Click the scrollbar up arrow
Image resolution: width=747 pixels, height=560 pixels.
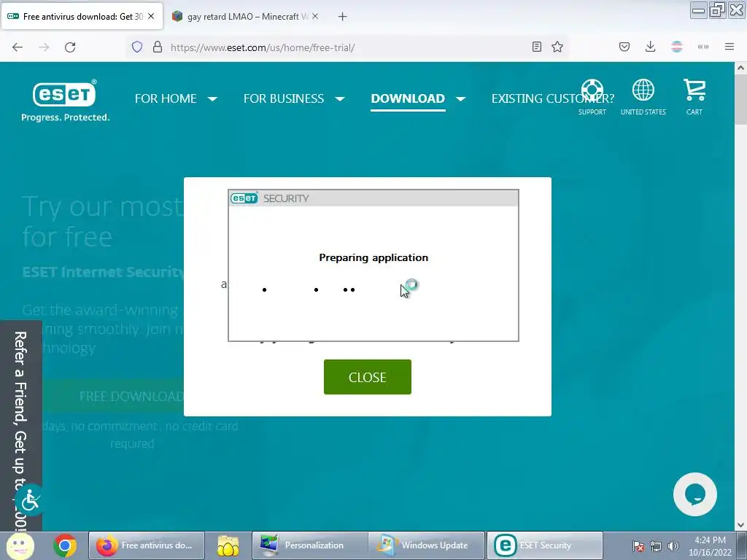[740, 68]
